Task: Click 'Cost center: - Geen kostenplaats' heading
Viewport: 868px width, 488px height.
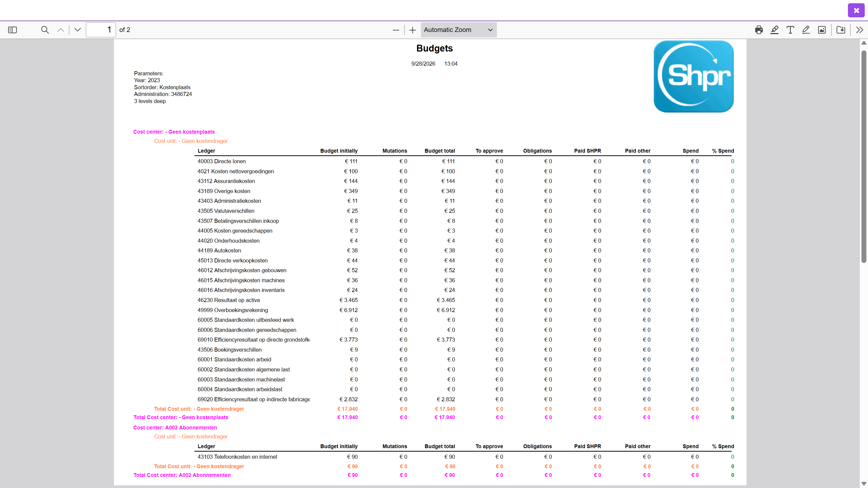Action: (x=174, y=132)
